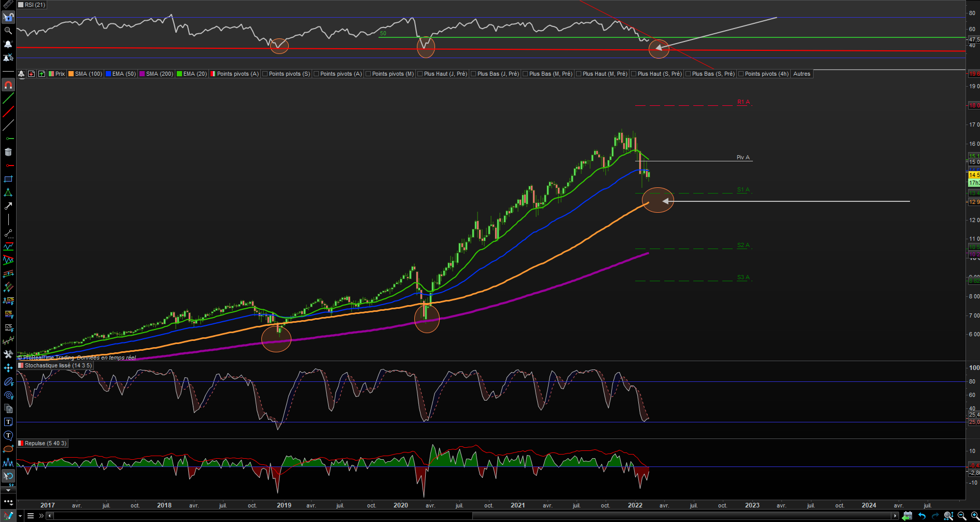980x522 pixels.
Task: Select the triangle drawing tool
Action: (x=8, y=193)
